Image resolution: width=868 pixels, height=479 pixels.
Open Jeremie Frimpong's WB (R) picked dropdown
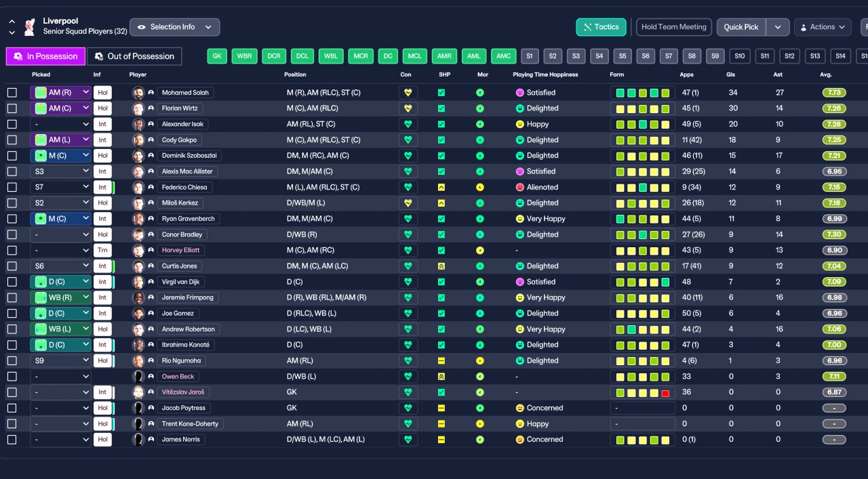(60, 297)
